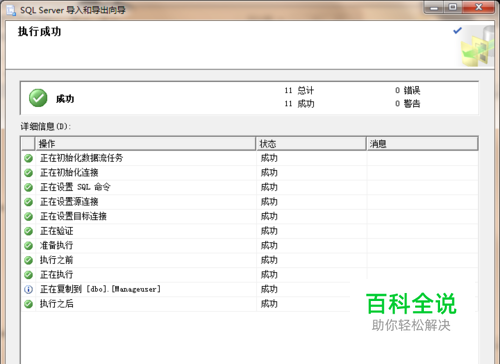Select the row 正在执行
500x364 pixels.
click(x=249, y=275)
